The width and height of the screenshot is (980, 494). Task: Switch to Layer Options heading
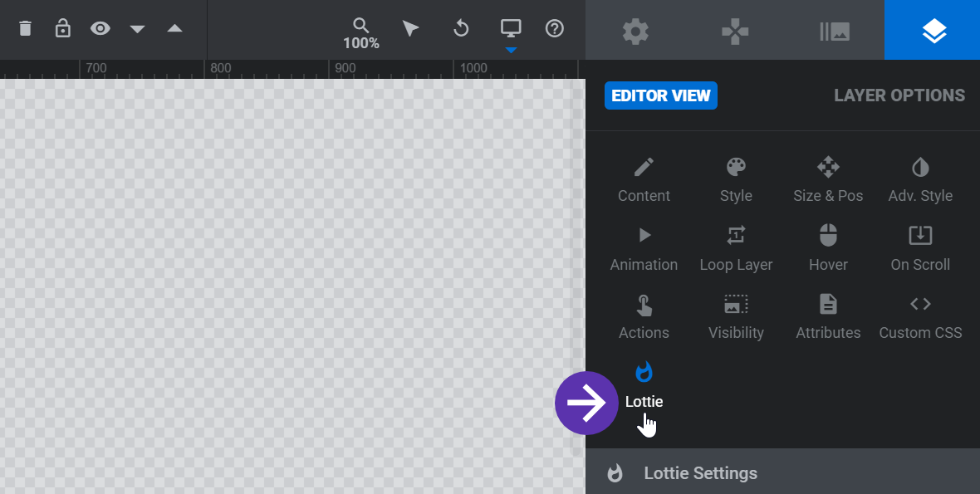[899, 95]
